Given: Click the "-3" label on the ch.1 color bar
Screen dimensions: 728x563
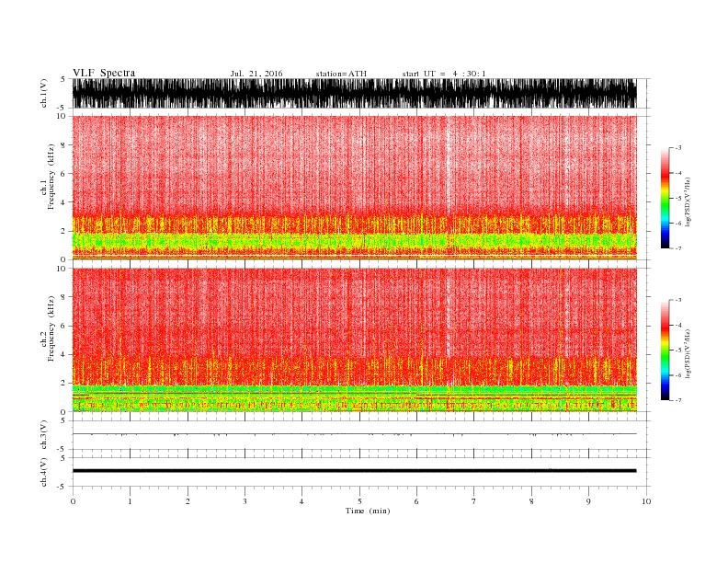Looking at the screenshot, I should coord(677,148).
